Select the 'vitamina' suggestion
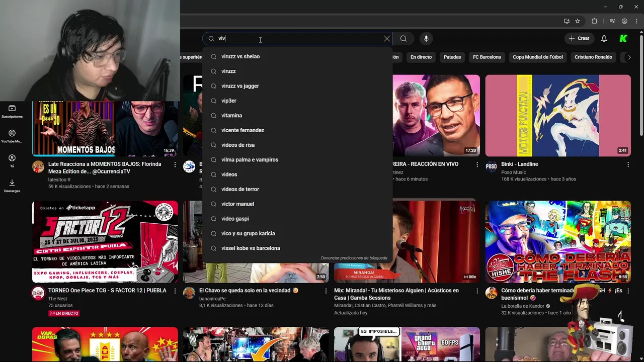This screenshot has width=644, height=362. tap(297, 116)
